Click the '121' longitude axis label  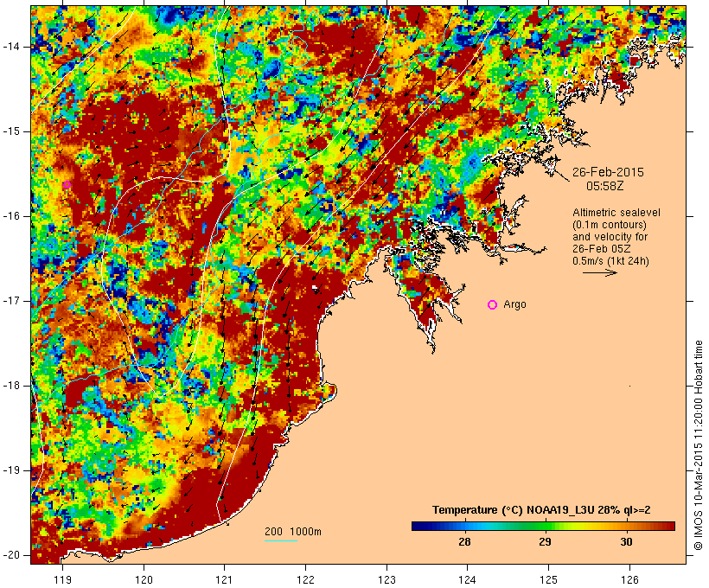coord(224,579)
